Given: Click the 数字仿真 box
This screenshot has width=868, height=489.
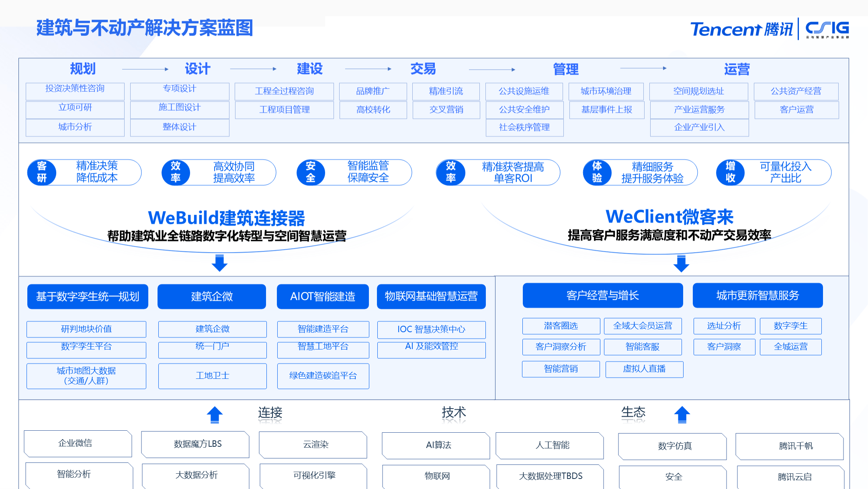Looking at the screenshot, I should click(x=672, y=446).
